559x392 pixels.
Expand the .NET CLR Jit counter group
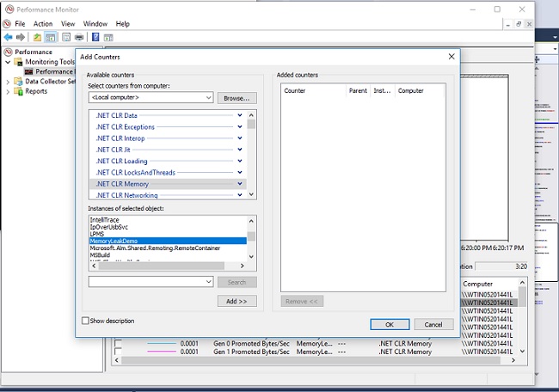tap(240, 150)
